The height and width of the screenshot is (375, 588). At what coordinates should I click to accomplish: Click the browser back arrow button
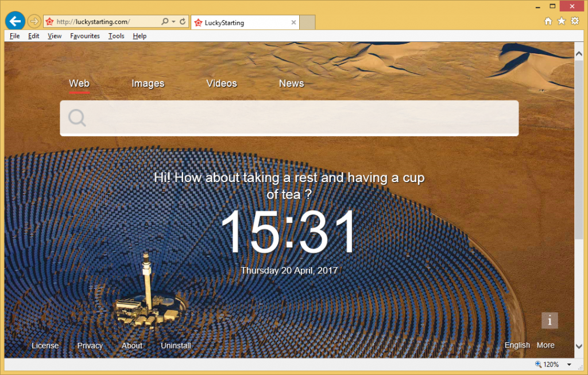click(x=15, y=22)
